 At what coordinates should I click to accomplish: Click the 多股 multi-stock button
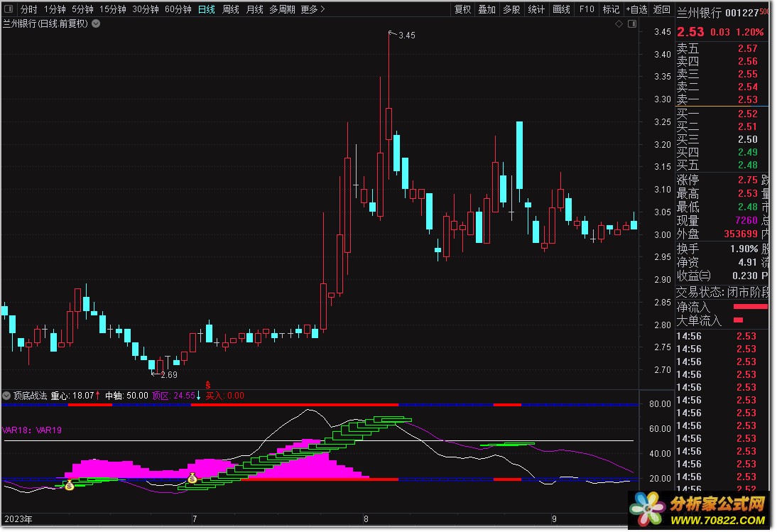(511, 9)
